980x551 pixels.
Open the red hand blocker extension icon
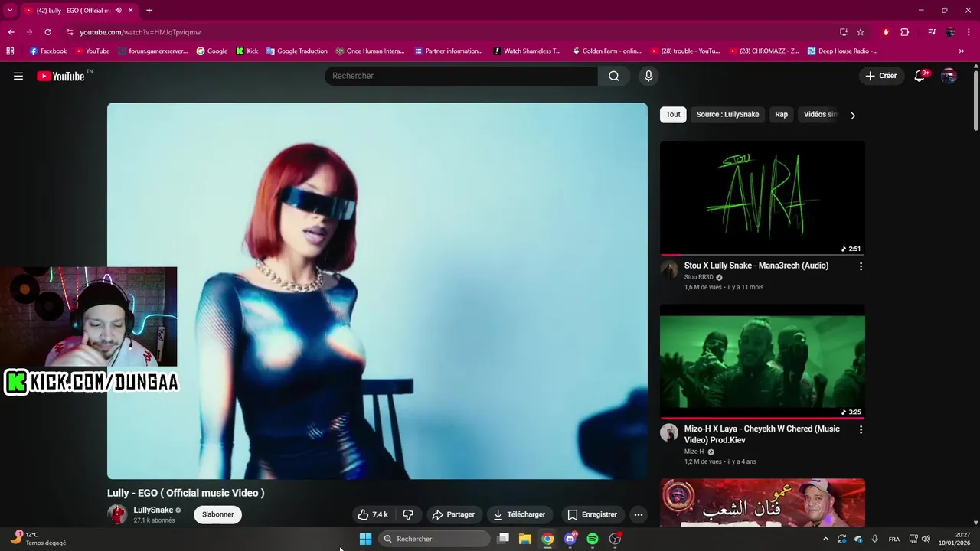(x=886, y=32)
